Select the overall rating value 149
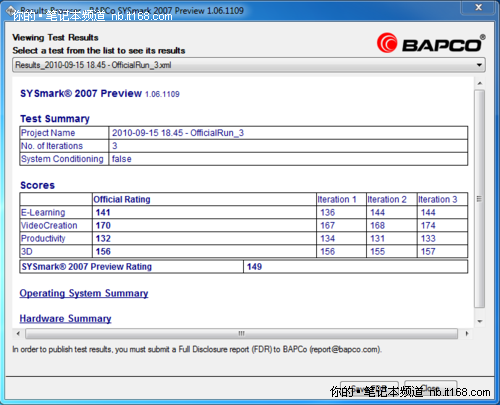 click(254, 267)
